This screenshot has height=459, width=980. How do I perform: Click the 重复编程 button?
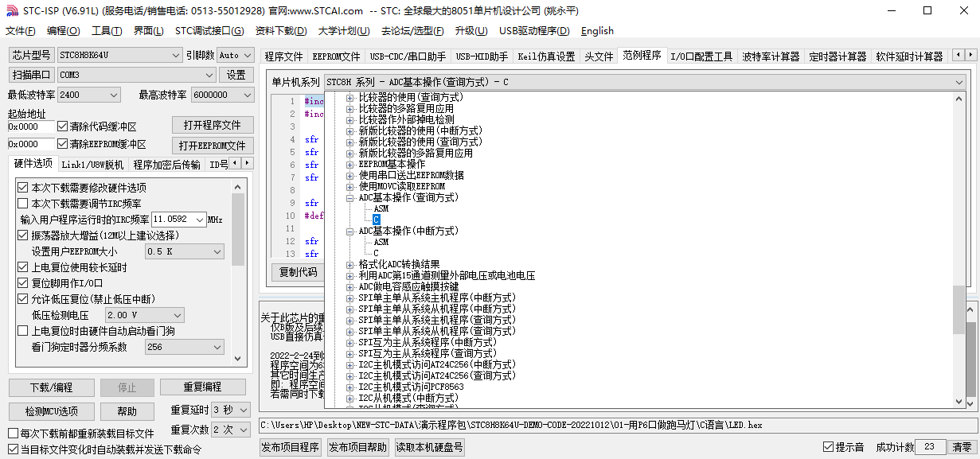[202, 387]
